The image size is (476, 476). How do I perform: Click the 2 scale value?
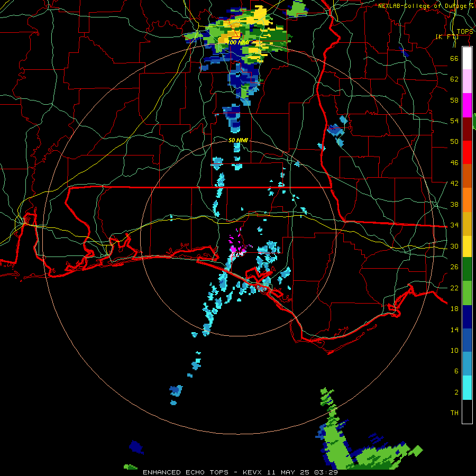click(456, 392)
